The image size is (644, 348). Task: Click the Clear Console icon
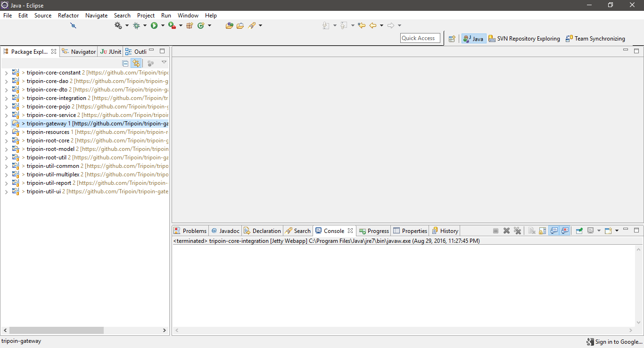coord(532,231)
